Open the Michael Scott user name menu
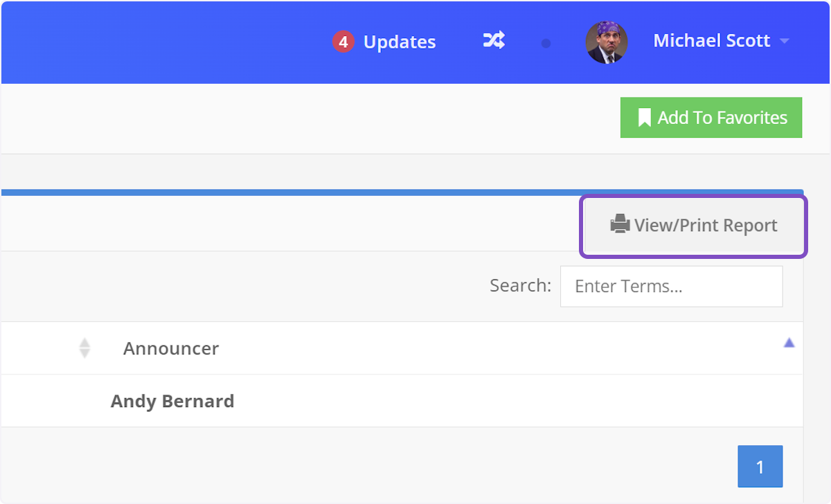831x504 pixels. (711, 41)
